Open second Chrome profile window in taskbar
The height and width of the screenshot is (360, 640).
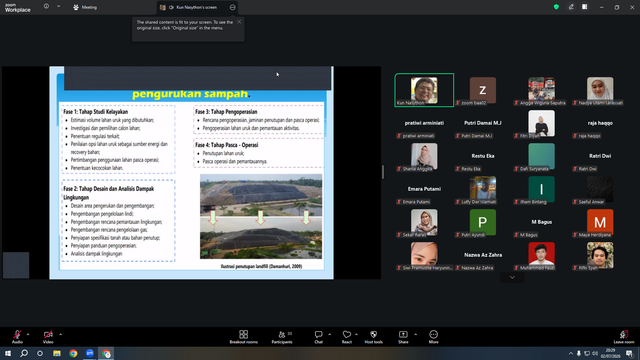pos(106,353)
